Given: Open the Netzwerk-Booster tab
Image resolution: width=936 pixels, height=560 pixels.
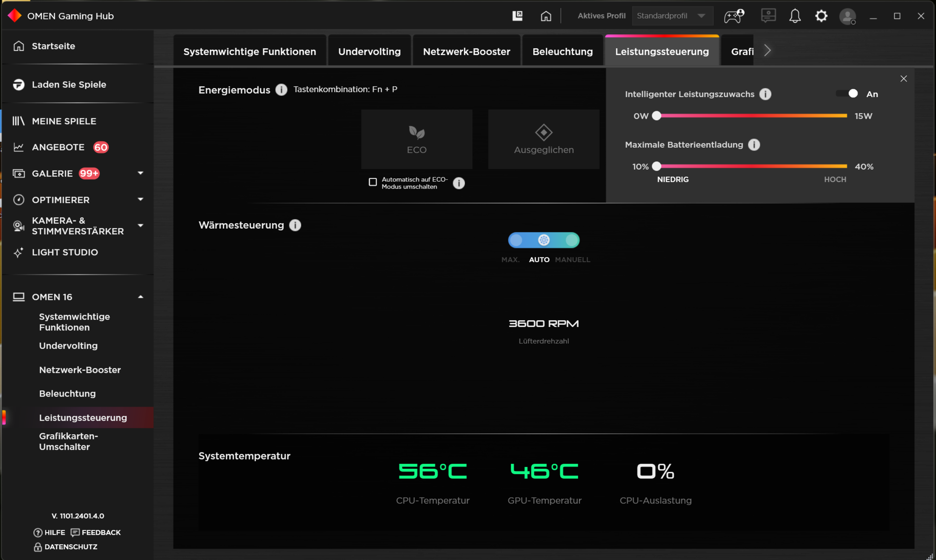Looking at the screenshot, I should coord(466,52).
